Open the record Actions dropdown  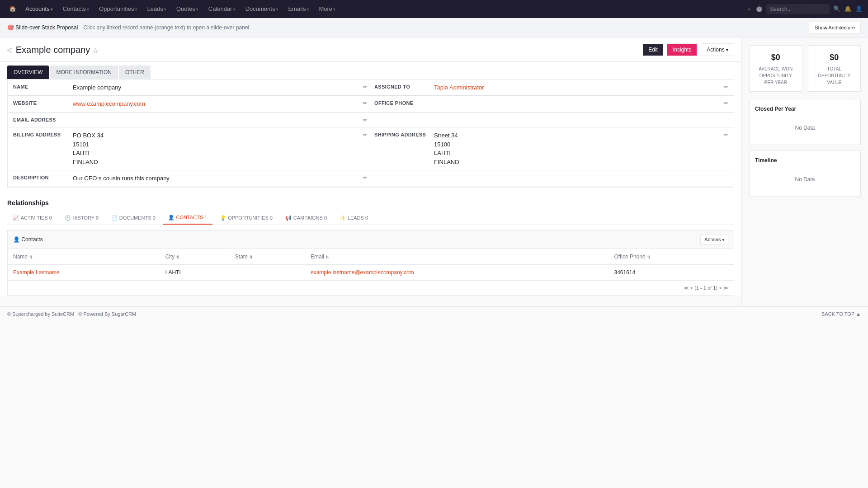717,50
